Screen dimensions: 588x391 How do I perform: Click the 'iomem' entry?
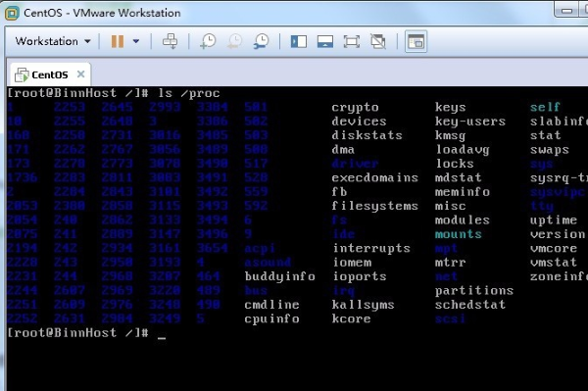coord(352,262)
